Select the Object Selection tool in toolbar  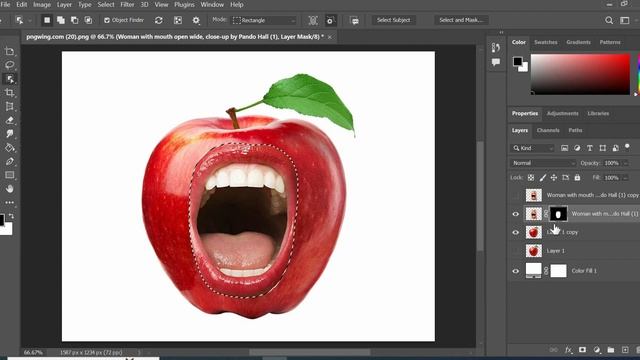[9, 79]
